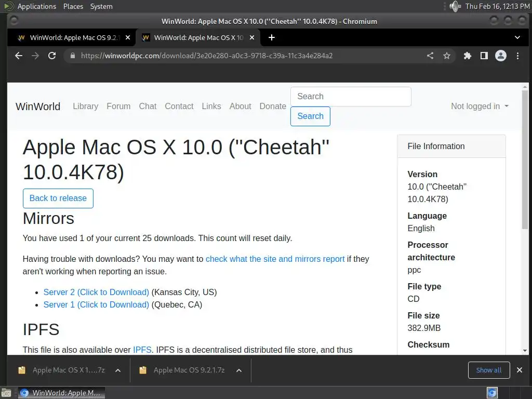Click Back to release button

tap(58, 198)
